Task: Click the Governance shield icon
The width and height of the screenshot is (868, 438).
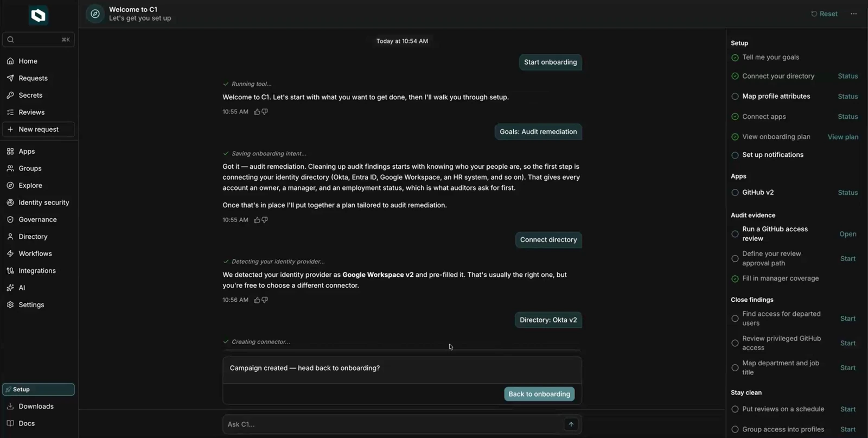Action: pos(10,219)
